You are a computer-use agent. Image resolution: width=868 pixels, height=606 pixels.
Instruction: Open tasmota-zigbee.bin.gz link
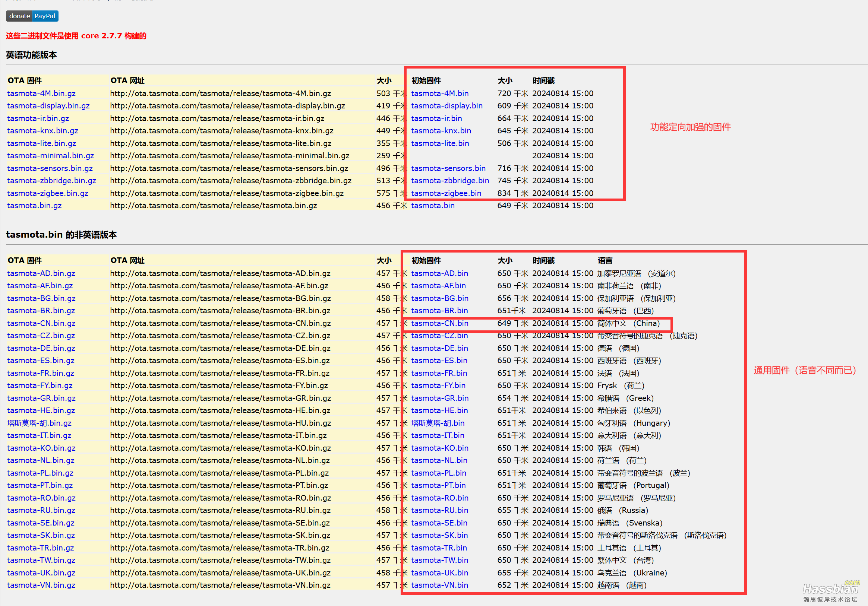(x=48, y=193)
